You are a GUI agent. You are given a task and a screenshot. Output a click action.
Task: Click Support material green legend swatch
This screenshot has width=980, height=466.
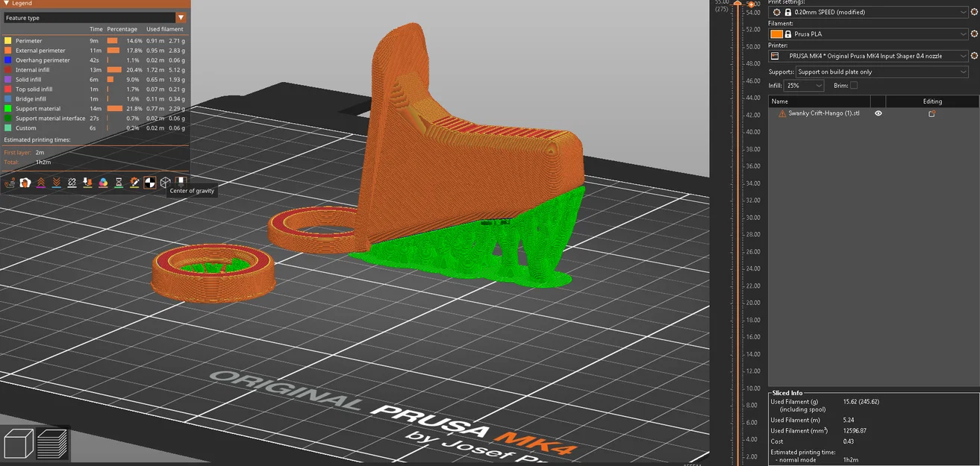pyautogui.click(x=7, y=109)
